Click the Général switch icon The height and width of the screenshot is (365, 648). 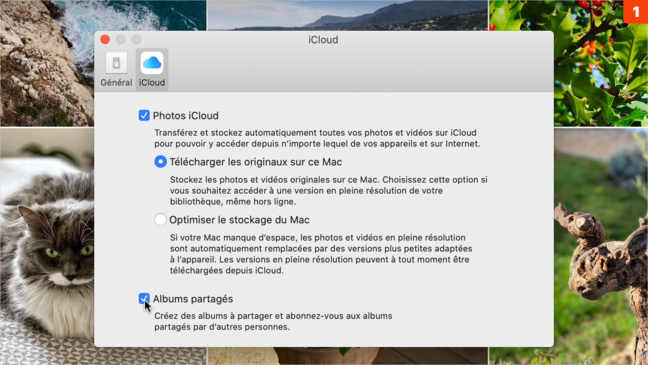tap(116, 63)
